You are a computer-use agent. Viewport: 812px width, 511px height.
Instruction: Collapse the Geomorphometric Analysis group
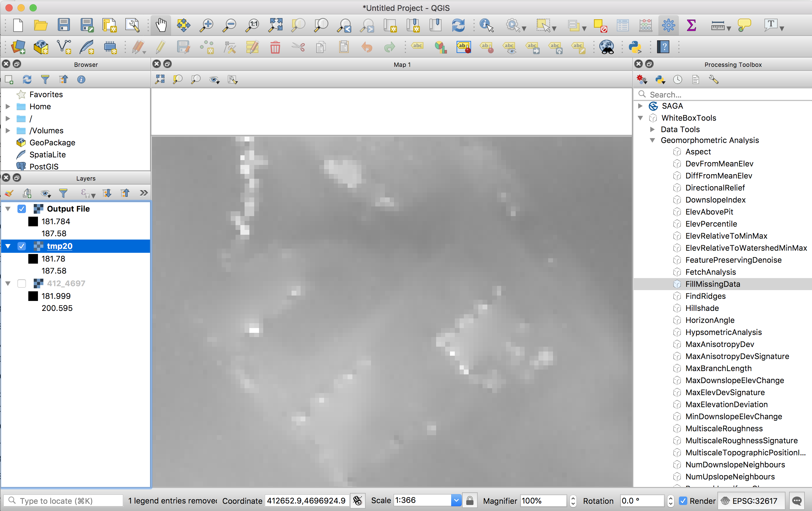(x=652, y=140)
